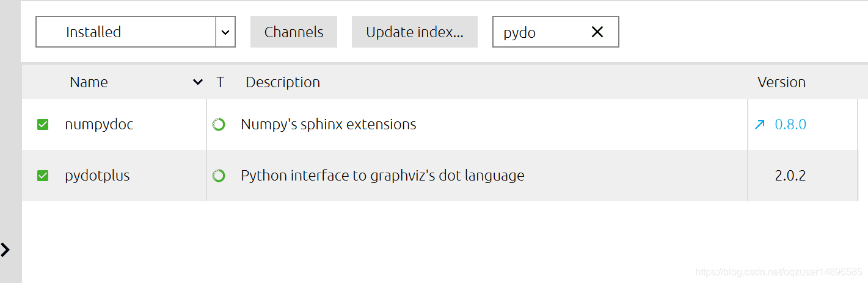Click numpydoc upgrade arrow icon
This screenshot has height=283, width=868.
point(760,124)
